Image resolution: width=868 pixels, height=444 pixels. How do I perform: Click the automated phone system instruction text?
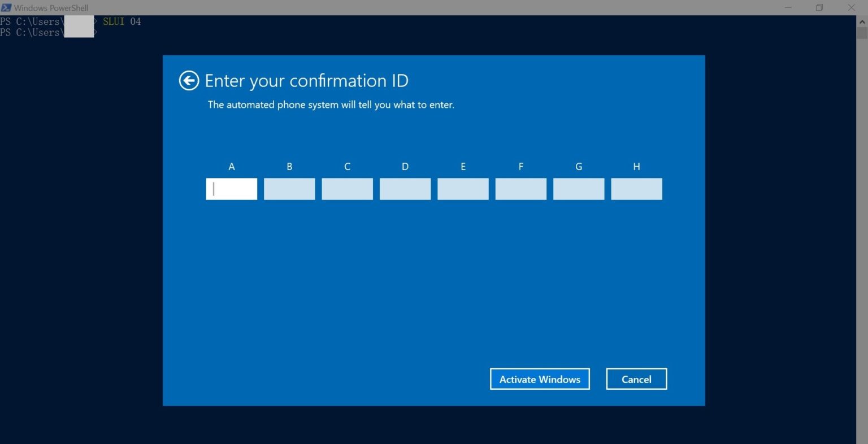point(331,105)
